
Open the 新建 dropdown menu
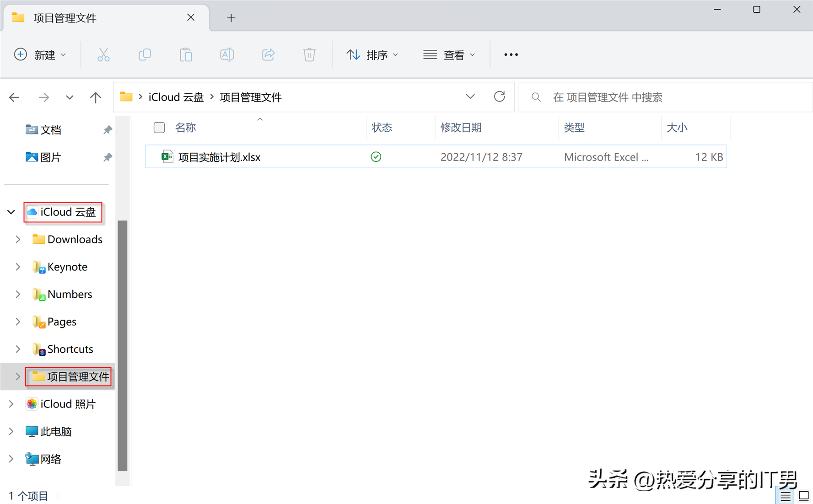click(40, 55)
